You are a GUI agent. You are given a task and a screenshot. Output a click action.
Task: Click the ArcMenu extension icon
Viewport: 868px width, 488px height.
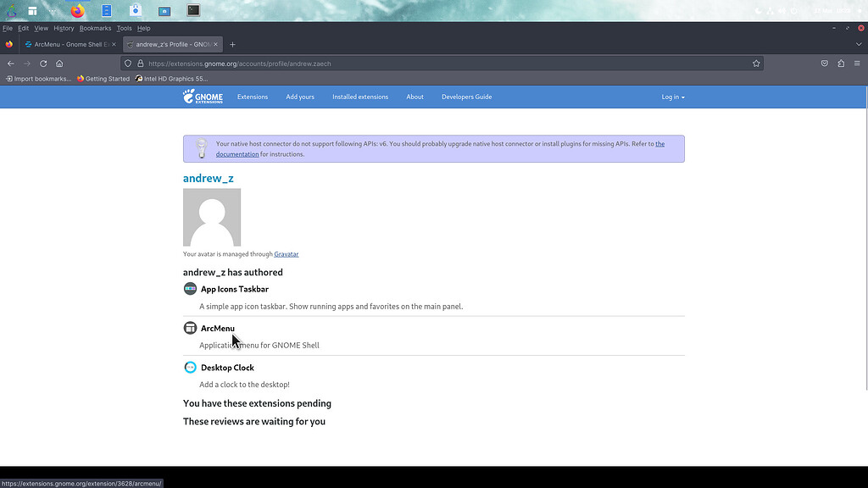pos(190,327)
